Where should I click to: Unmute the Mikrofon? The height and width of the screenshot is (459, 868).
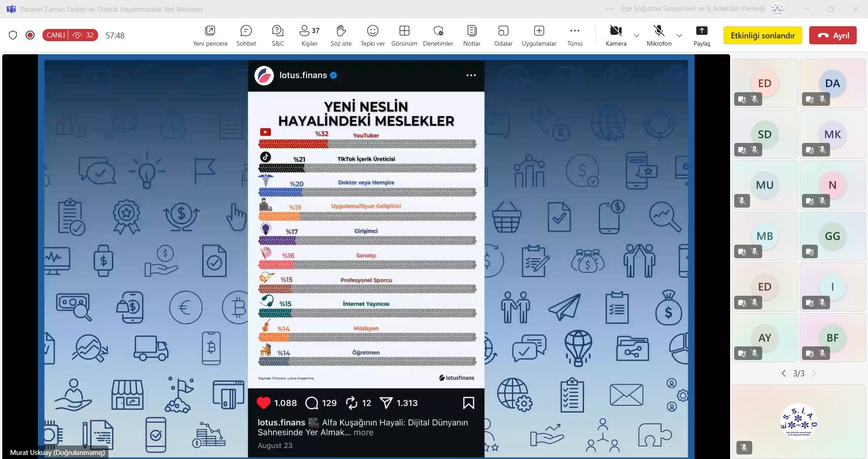click(659, 35)
